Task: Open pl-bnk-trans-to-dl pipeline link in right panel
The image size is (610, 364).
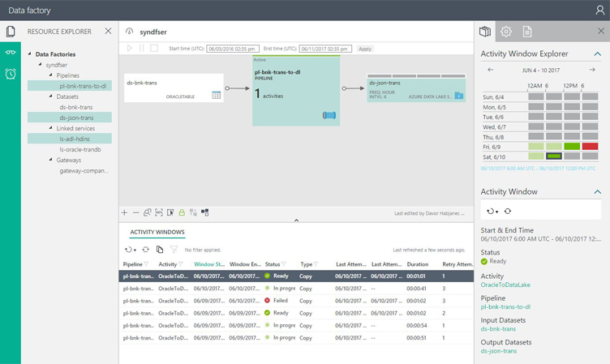Action: coord(505,306)
